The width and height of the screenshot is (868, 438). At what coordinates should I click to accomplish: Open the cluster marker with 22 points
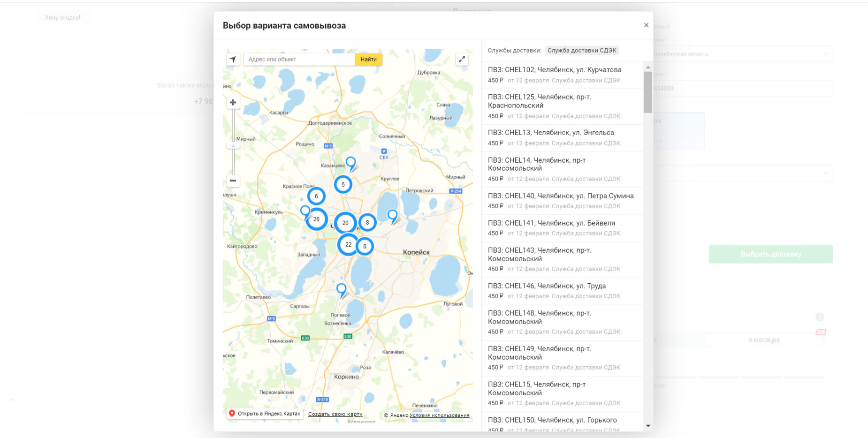tap(348, 244)
